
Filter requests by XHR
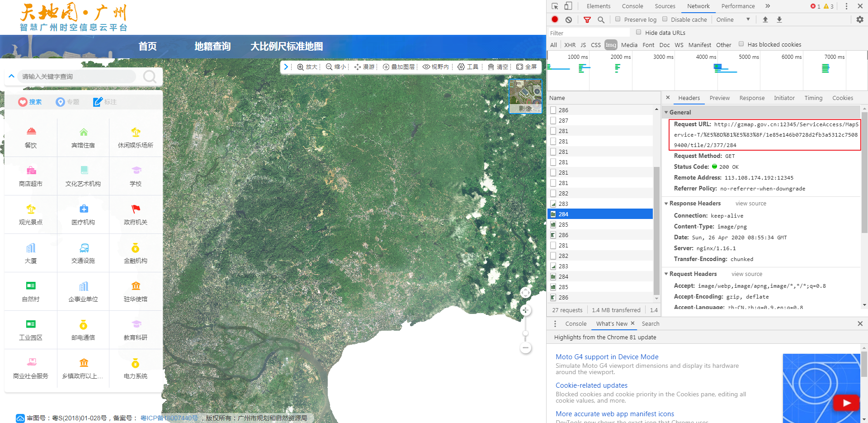point(570,45)
